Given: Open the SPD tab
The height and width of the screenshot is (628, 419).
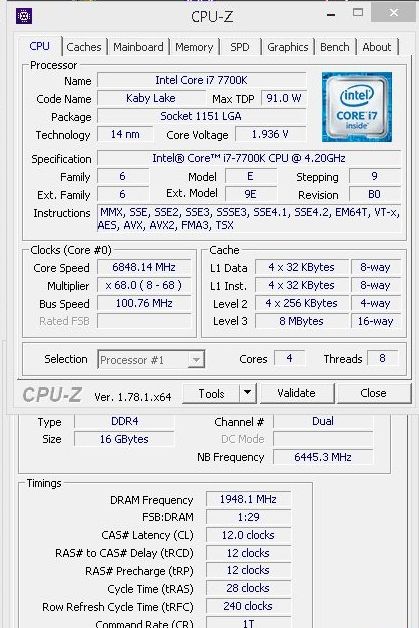Looking at the screenshot, I should click(x=240, y=47).
